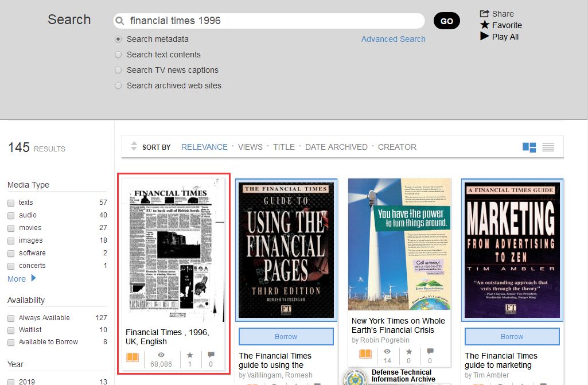Image resolution: width=588 pixels, height=385 pixels.
Task: Click book icon under Financial Times 1996
Action: click(x=133, y=357)
